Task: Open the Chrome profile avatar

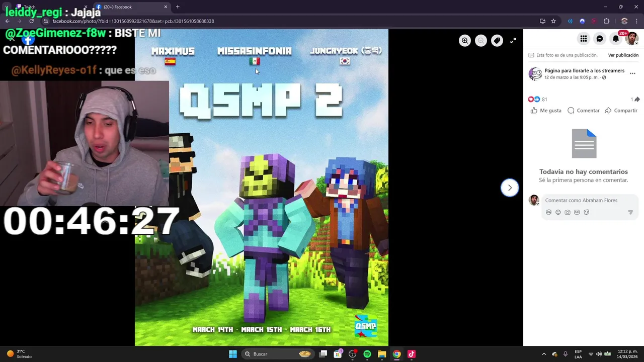Action: tap(624, 21)
